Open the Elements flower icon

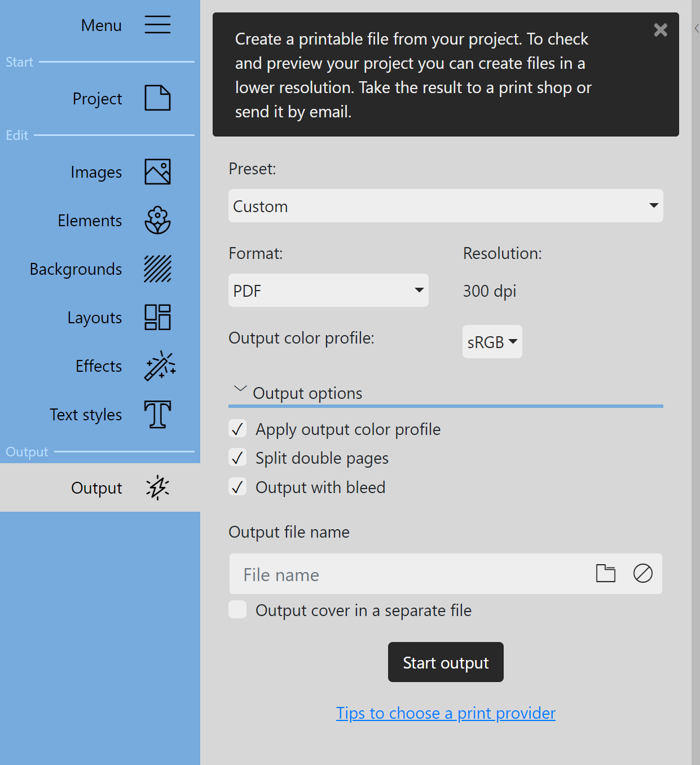tap(157, 220)
